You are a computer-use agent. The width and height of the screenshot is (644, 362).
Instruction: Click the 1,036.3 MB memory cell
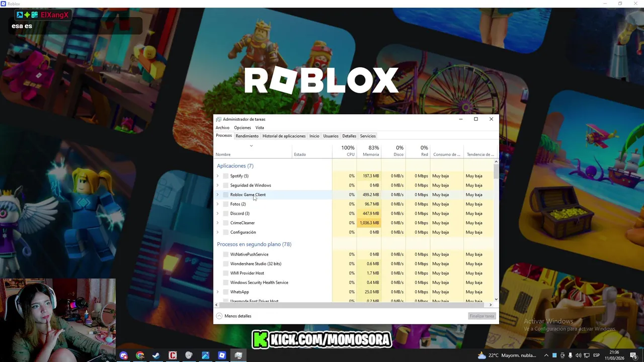coord(369,223)
